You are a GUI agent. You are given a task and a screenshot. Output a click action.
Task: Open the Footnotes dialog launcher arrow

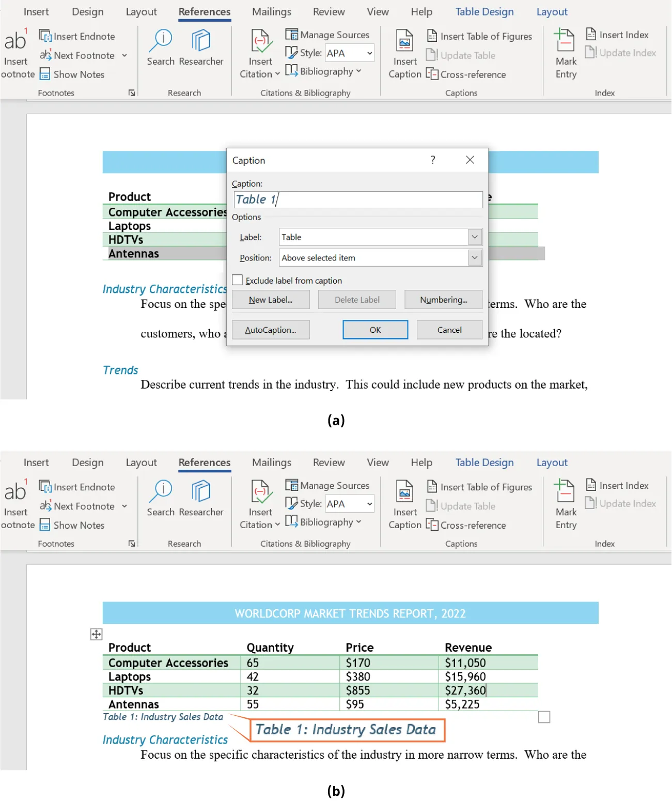point(132,93)
